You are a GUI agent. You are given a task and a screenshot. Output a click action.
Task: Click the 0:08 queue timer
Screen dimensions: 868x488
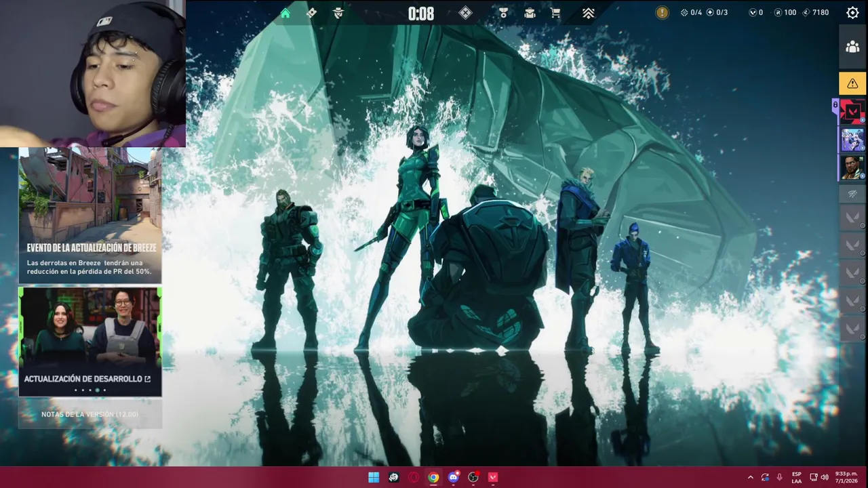coord(420,14)
